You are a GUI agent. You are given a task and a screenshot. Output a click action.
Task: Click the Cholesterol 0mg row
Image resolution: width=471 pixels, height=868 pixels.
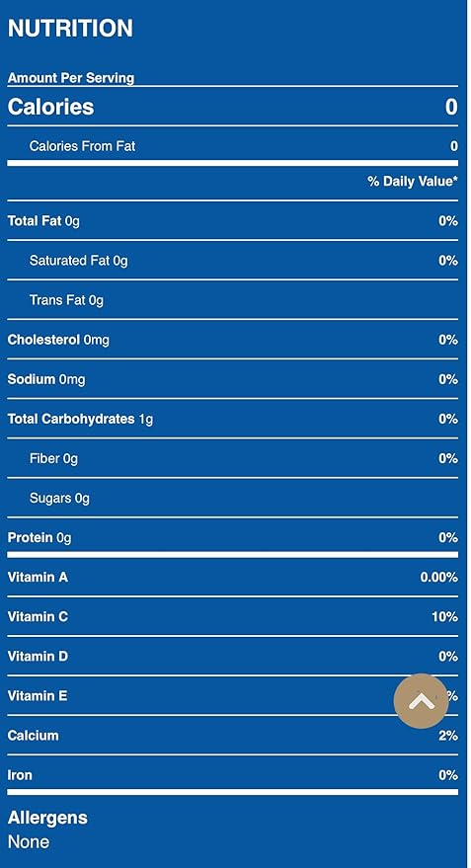click(x=232, y=340)
